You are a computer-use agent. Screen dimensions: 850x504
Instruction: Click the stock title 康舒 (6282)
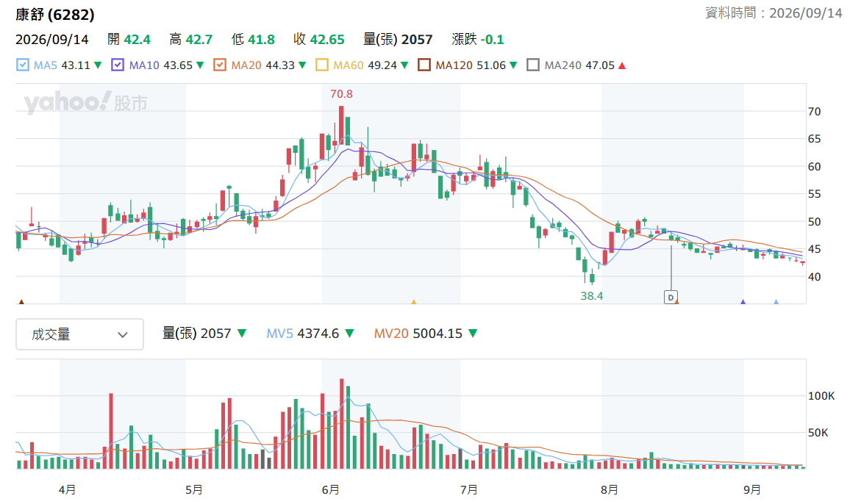pos(54,15)
